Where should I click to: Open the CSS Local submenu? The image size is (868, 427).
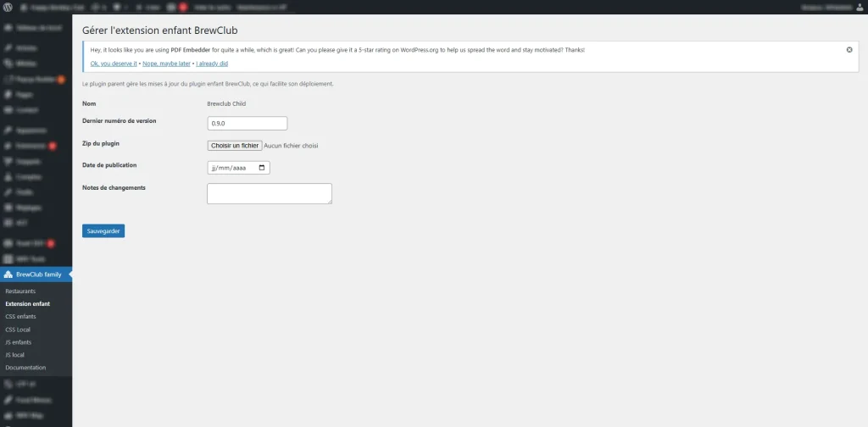coord(18,329)
